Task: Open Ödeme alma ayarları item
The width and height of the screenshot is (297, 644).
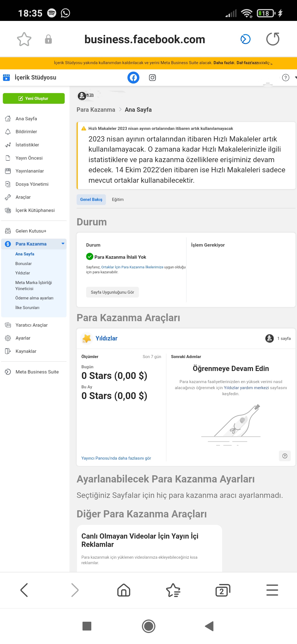Action: [x=34, y=298]
